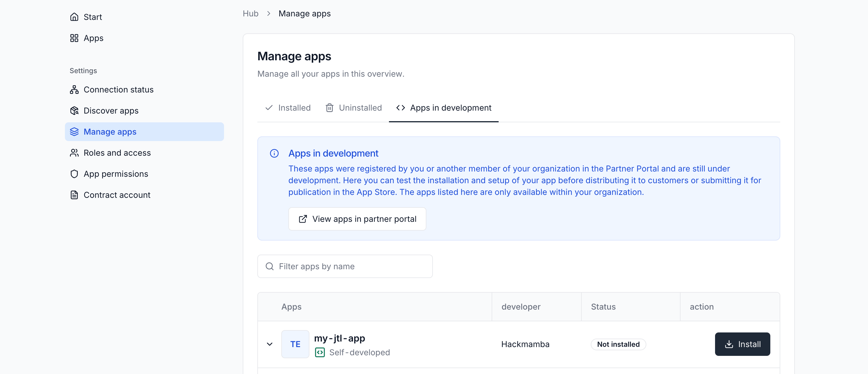Click the my-jtl-app name text
Viewport: 868px width, 374px height.
(339, 338)
